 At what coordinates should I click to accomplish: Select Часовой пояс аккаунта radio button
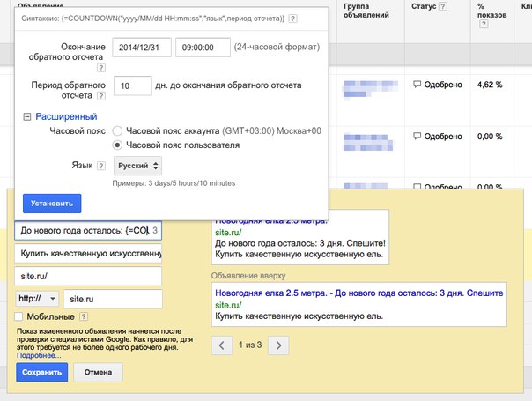click(x=117, y=130)
